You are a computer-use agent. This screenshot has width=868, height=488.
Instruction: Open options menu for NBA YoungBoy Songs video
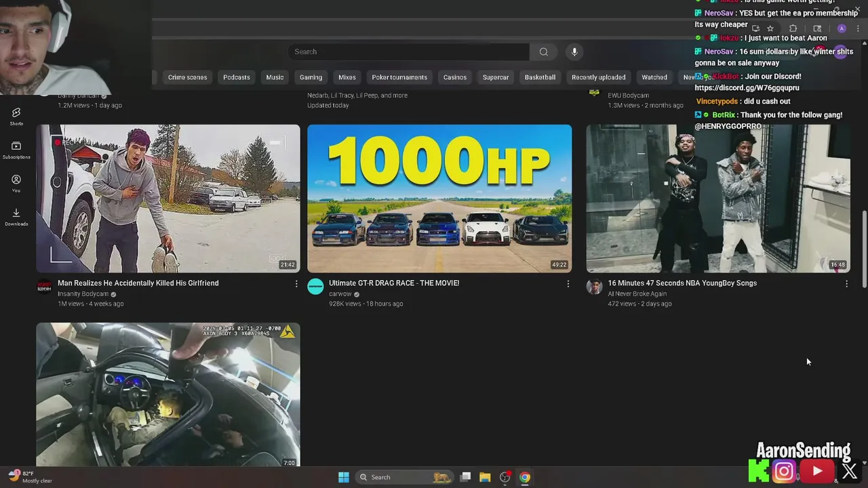click(x=846, y=284)
